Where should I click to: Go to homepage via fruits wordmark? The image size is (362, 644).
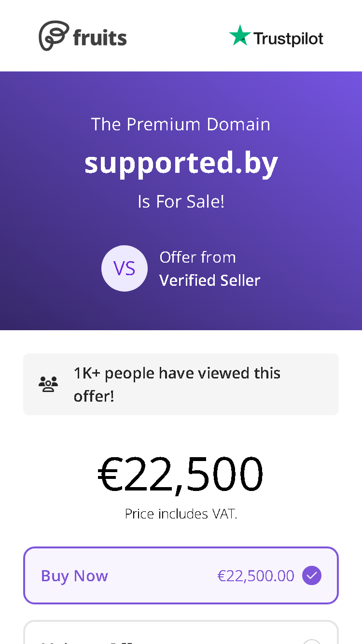tap(100, 38)
